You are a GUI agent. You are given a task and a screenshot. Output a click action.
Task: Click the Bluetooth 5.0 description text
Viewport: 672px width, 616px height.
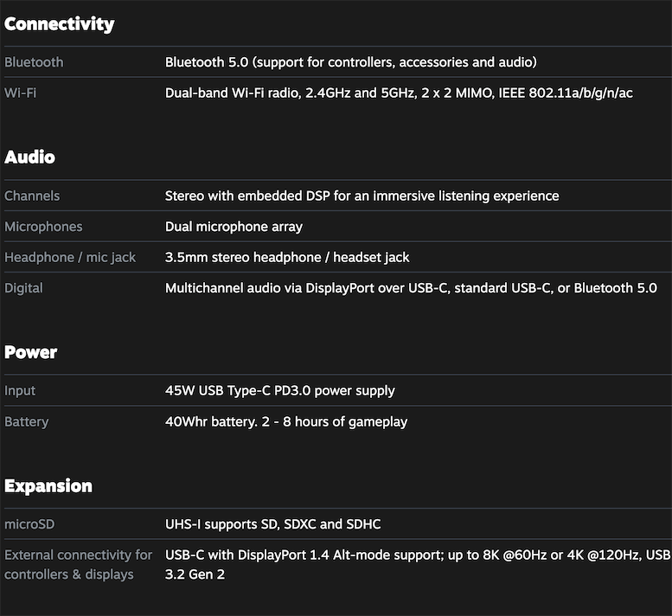click(x=350, y=62)
